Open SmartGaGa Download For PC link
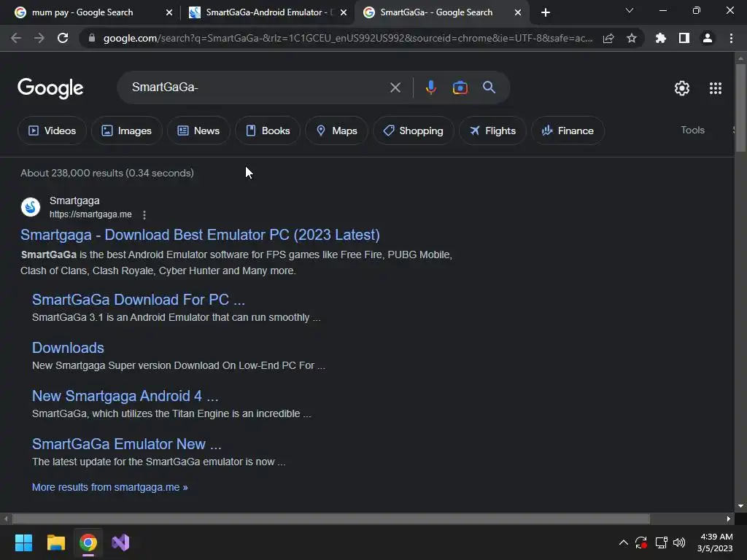Image resolution: width=747 pixels, height=560 pixels. 139,300
